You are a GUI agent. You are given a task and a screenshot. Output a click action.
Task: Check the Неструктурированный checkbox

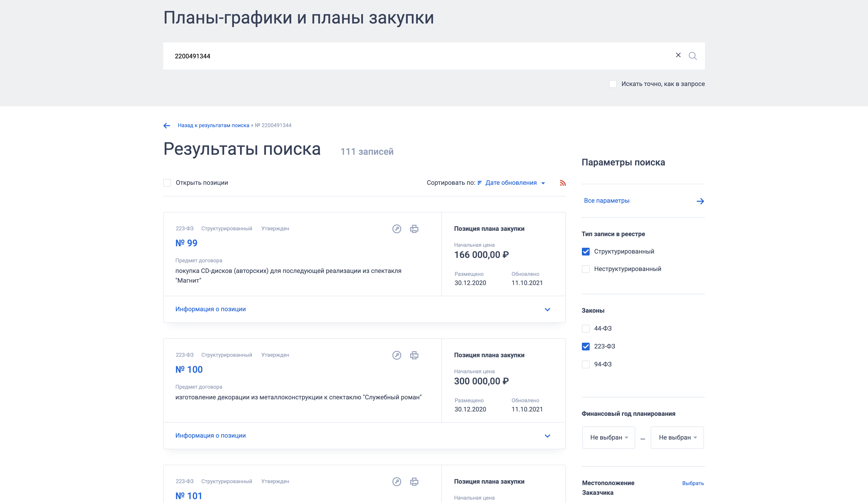586,269
